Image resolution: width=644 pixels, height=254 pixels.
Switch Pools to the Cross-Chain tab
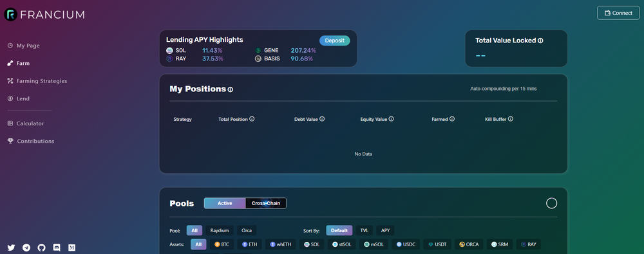(266, 203)
